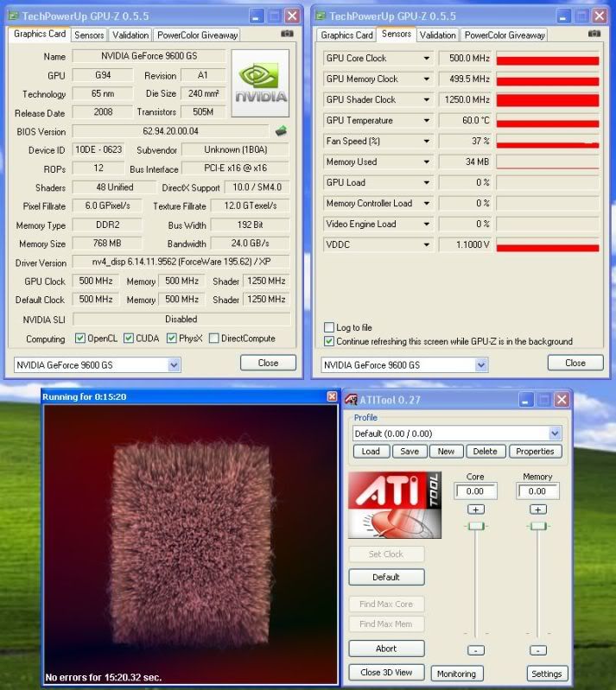
Task: Open GPU selector dropdown in left GPU-Z window
Action: point(175,364)
